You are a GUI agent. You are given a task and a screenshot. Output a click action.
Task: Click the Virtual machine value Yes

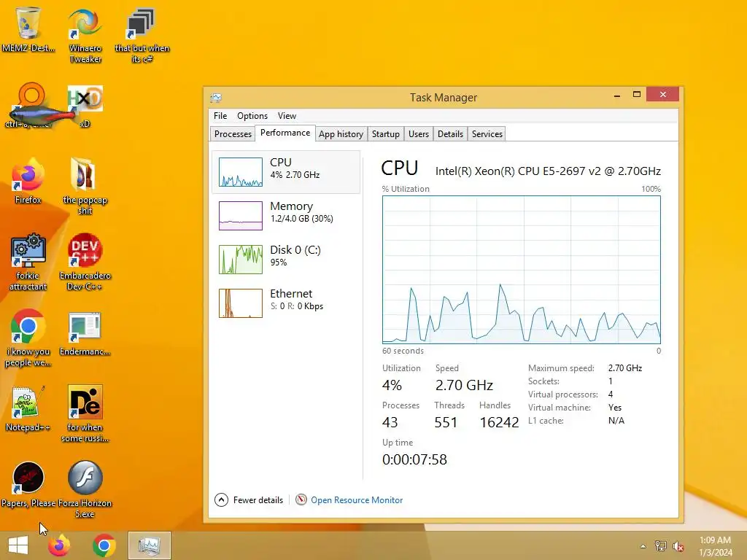[614, 408]
